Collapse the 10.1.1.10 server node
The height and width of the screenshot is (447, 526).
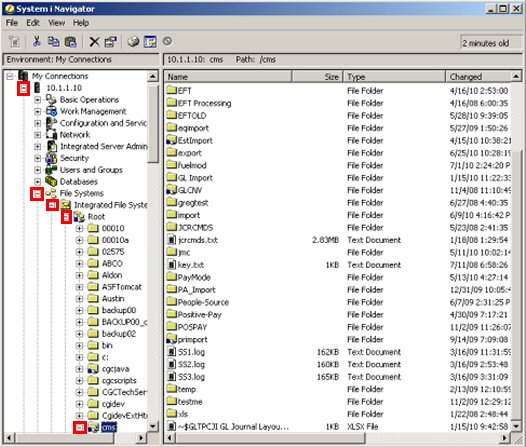click(23, 89)
